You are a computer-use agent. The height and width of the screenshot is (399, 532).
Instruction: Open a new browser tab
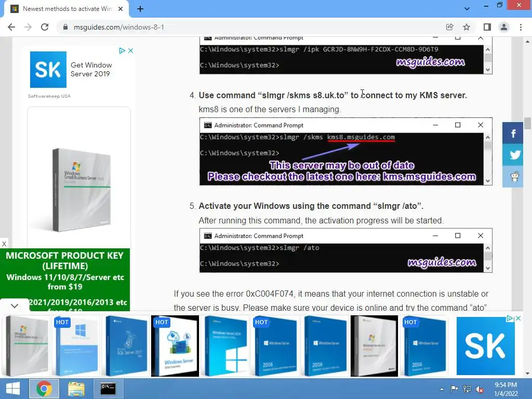(x=140, y=9)
